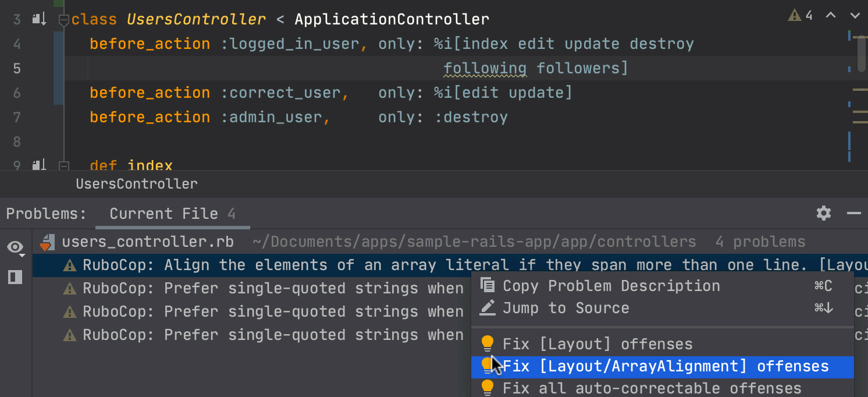Switch to the Current File tab
Screen dimensions: 868x397
[172, 214]
